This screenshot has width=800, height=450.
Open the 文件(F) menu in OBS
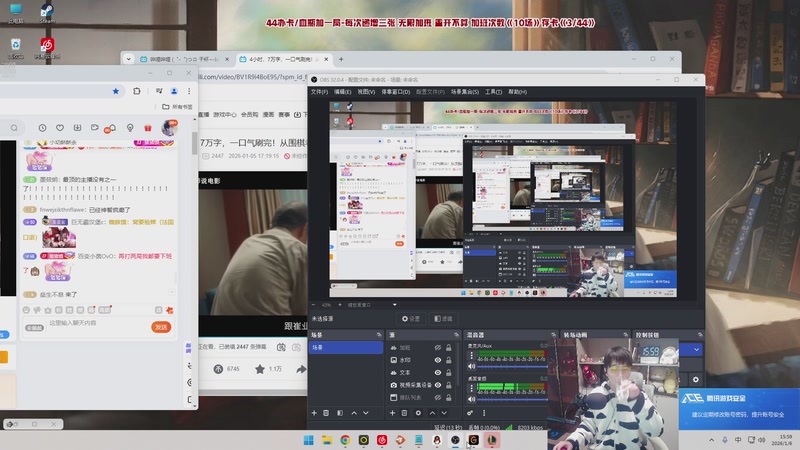[319, 92]
